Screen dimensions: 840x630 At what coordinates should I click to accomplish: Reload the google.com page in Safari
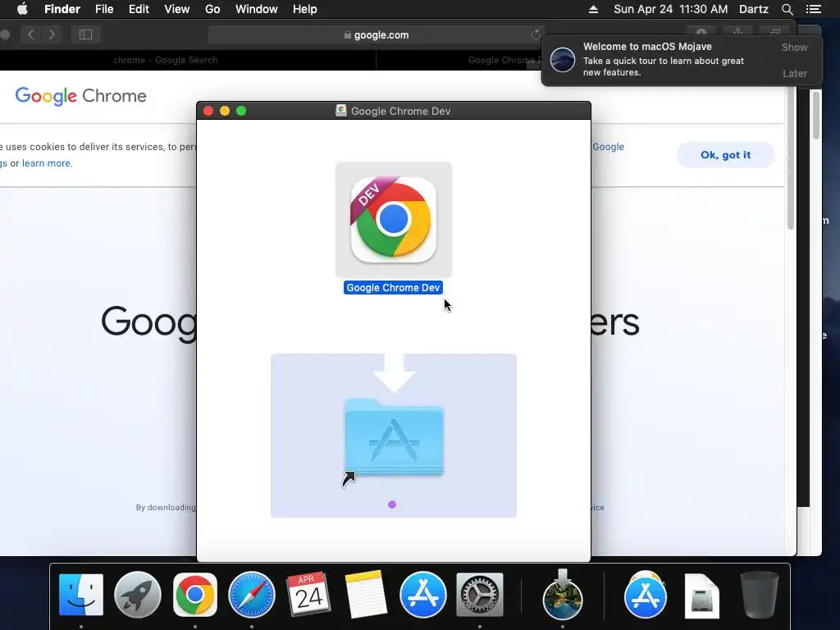point(535,34)
